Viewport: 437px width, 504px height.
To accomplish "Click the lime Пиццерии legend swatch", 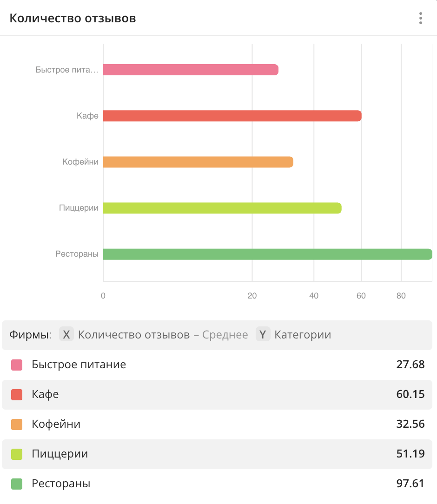I will point(17,454).
